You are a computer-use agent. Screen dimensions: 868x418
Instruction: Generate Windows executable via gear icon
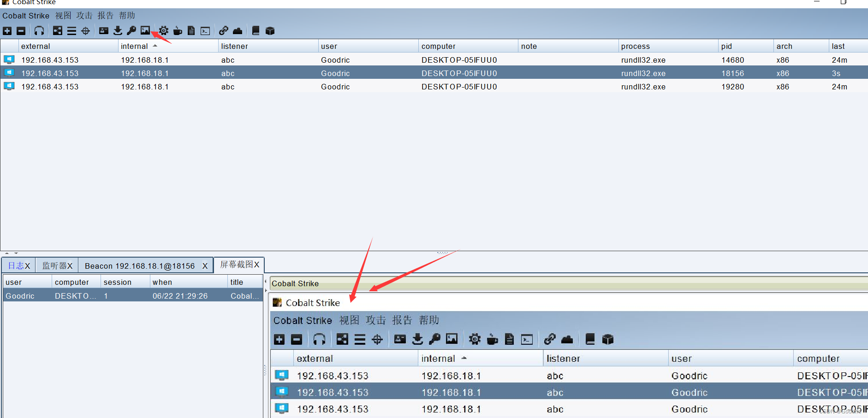click(164, 31)
